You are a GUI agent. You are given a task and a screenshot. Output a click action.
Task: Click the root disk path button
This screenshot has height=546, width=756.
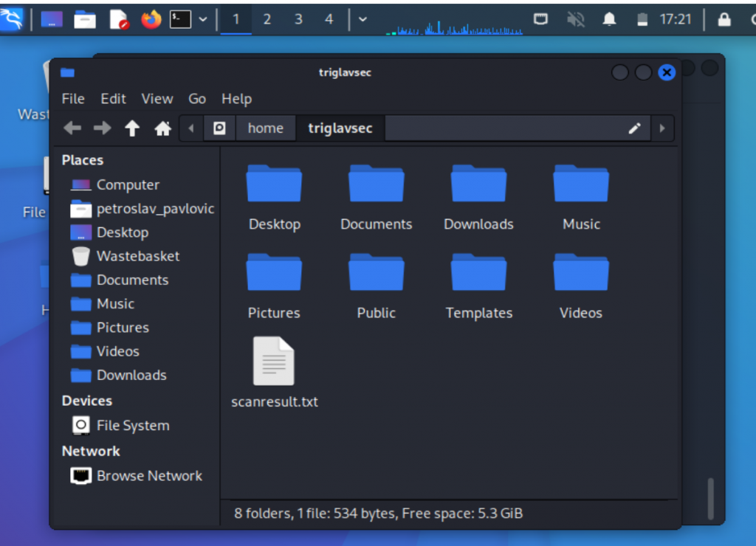click(x=219, y=128)
